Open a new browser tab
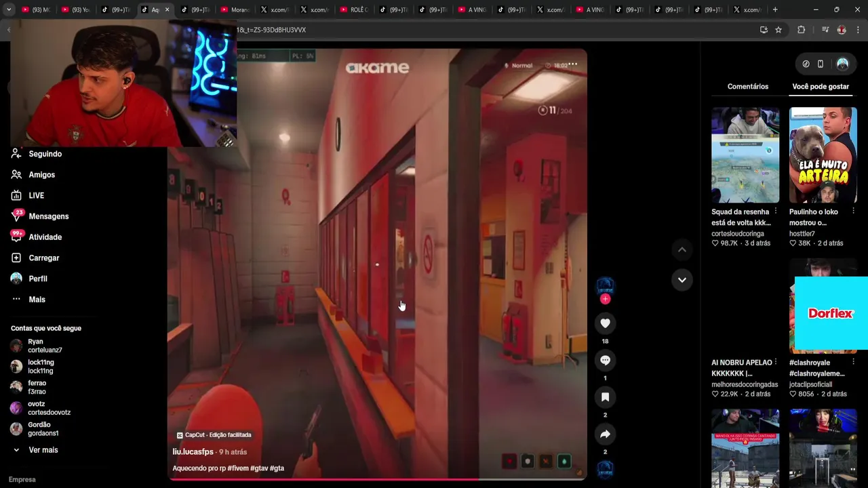This screenshot has height=488, width=868. (x=775, y=9)
